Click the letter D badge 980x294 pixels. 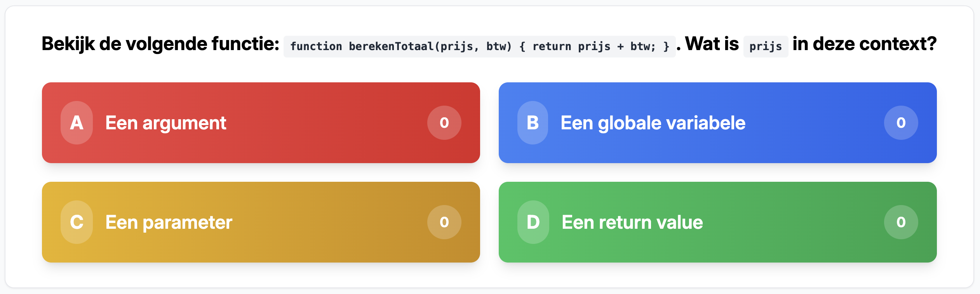(533, 222)
